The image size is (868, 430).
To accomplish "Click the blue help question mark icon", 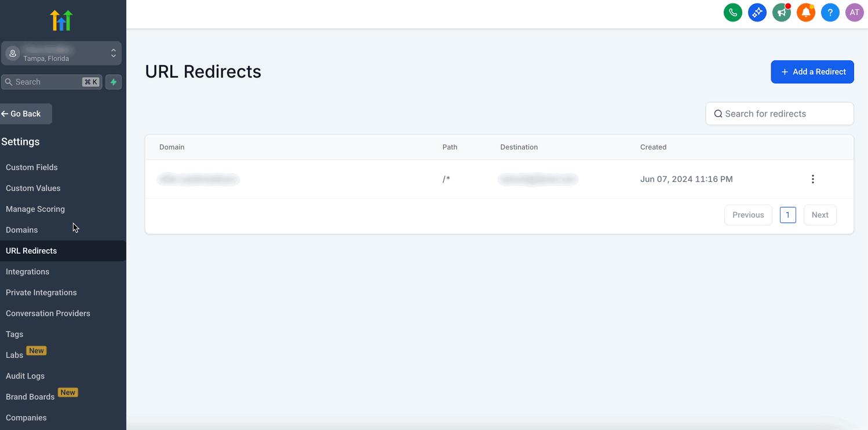I will coord(830,12).
